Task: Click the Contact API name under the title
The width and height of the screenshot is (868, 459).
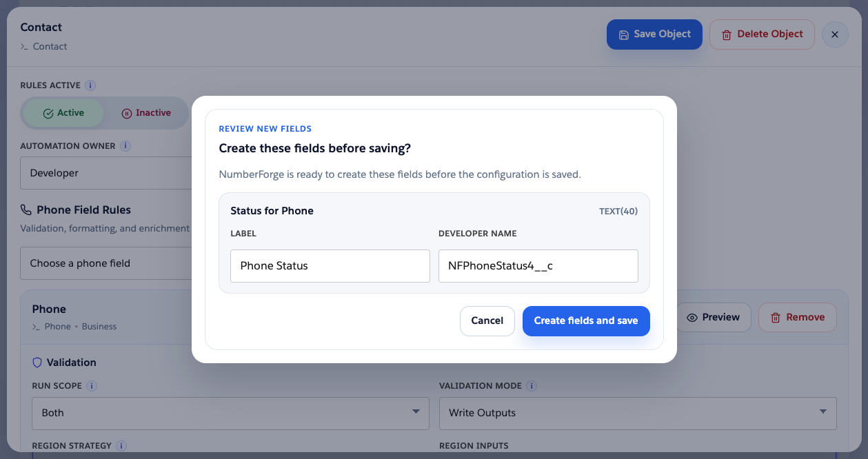Action: tap(50, 46)
